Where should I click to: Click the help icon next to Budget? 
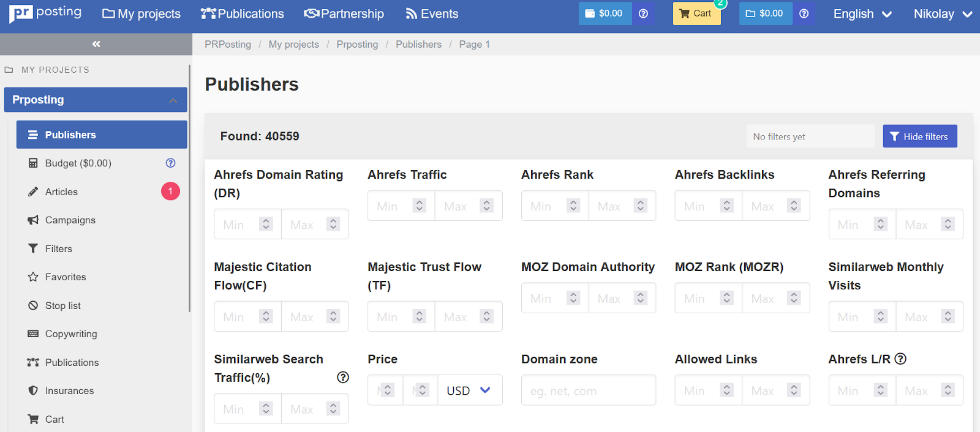[x=170, y=163]
